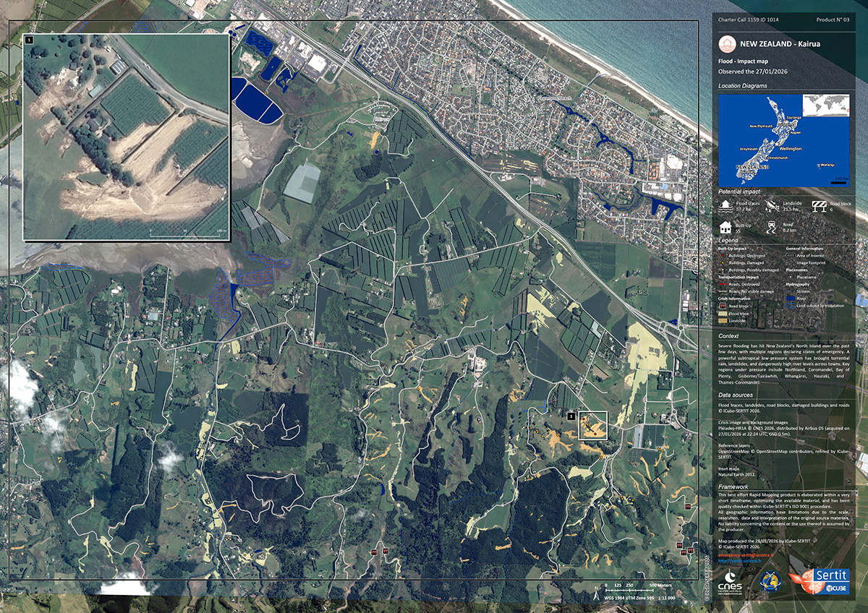Click the River blue legend swatch
Image resolution: width=868 pixels, height=613 pixels.
pyautogui.click(x=791, y=299)
